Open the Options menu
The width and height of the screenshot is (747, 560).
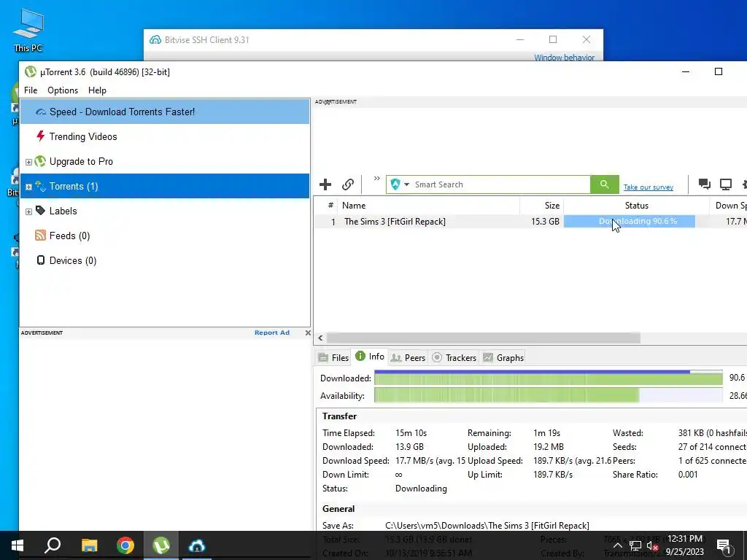point(63,90)
